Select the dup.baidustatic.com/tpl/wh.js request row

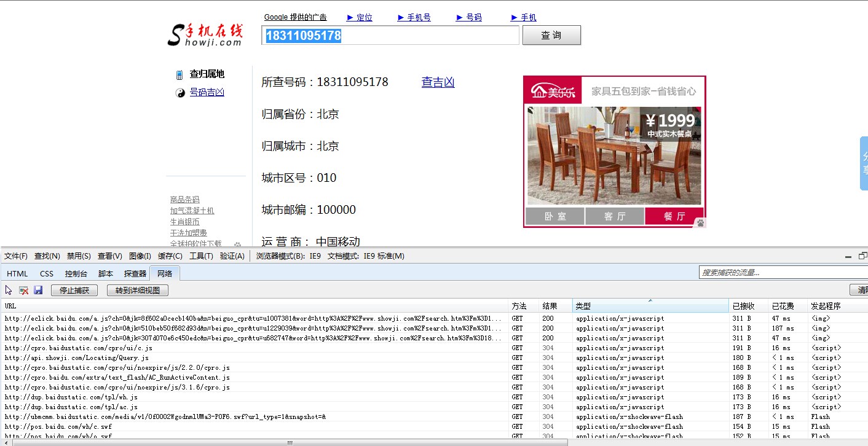[434, 397]
